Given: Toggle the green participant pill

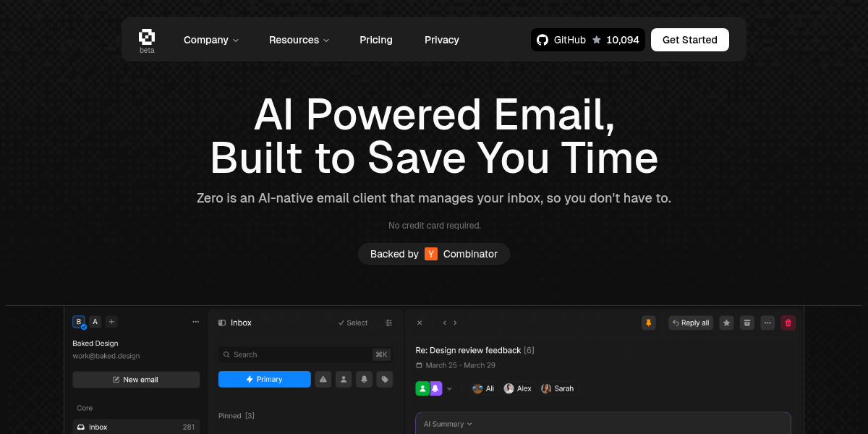Looking at the screenshot, I should 422,388.
